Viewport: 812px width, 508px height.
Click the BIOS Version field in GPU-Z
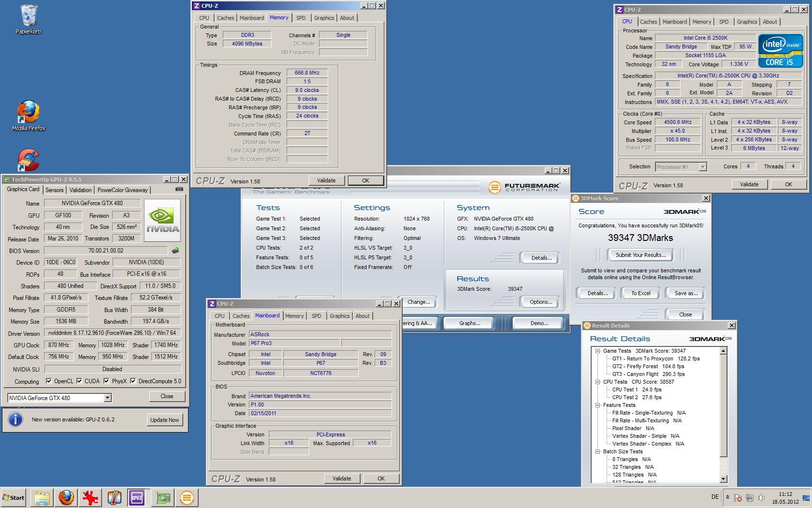[x=106, y=251]
